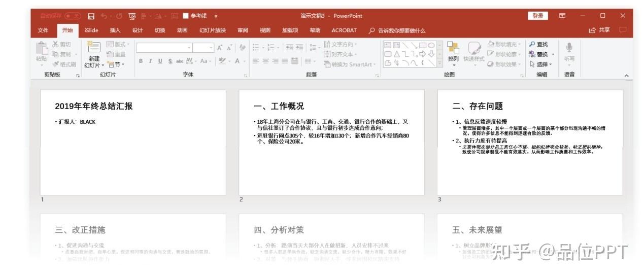Open the font size dropdown box
This screenshot has height=277, width=644.
pos(204,47)
